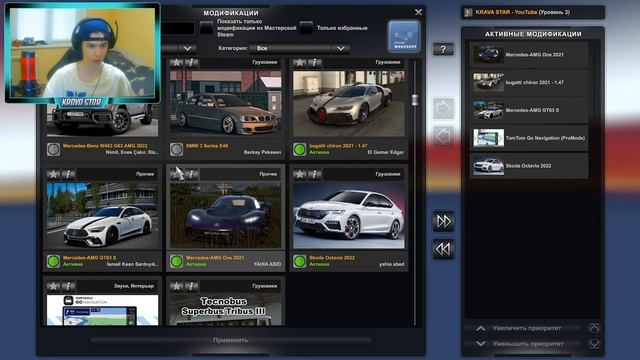
Task: Click the Bugatti chiron thumbnail image
Action: pos(349,103)
